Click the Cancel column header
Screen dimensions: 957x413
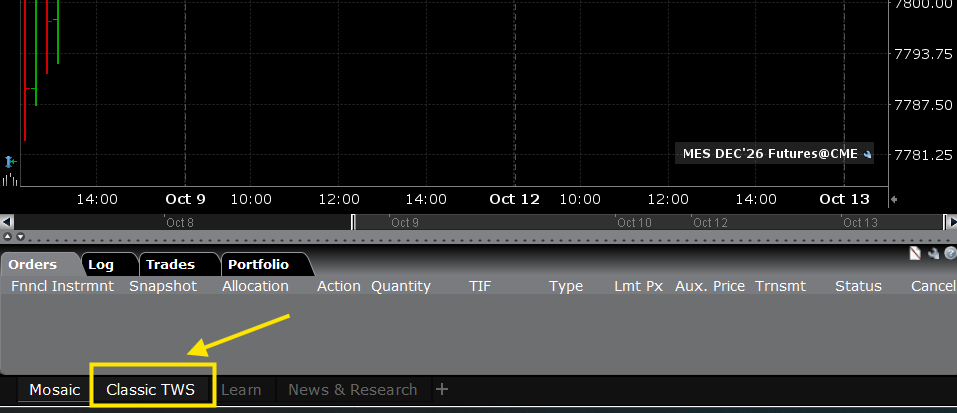(x=933, y=286)
